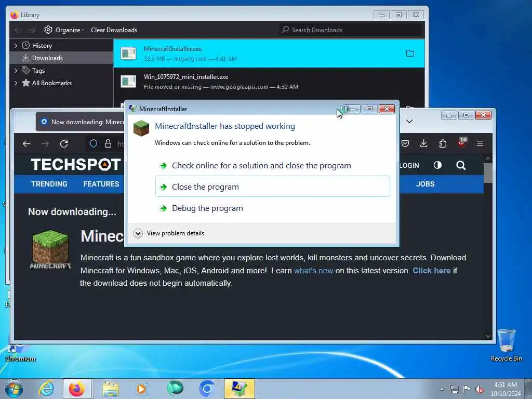Click the uBlock extension icon with badge
532x399 pixels.
click(x=462, y=142)
